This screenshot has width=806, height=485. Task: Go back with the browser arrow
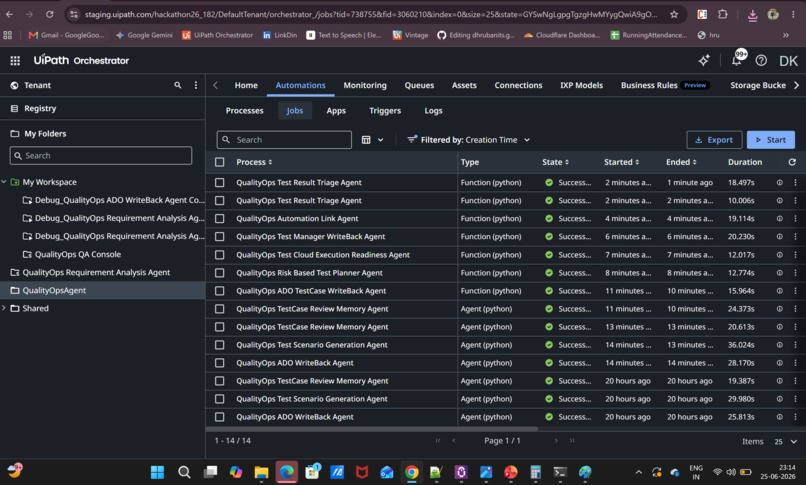[x=9, y=14]
